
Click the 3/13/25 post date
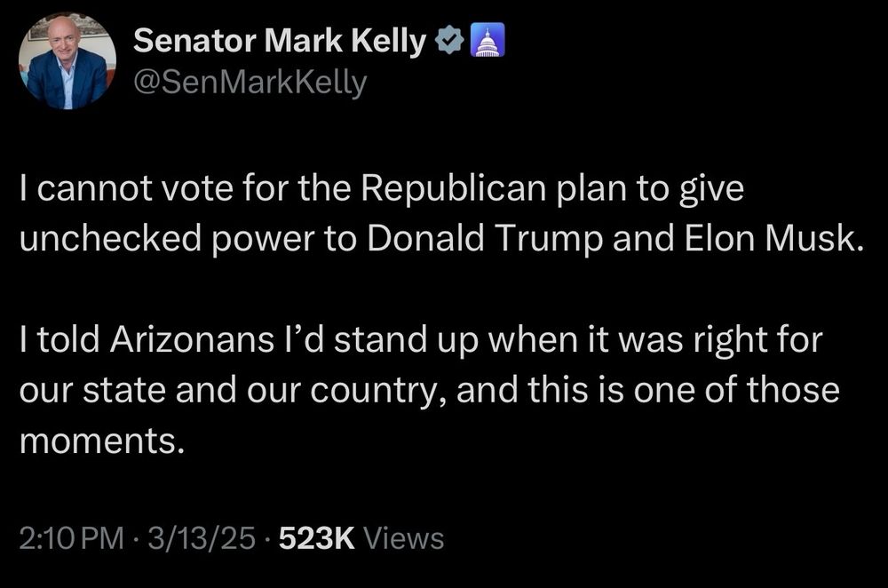204,537
